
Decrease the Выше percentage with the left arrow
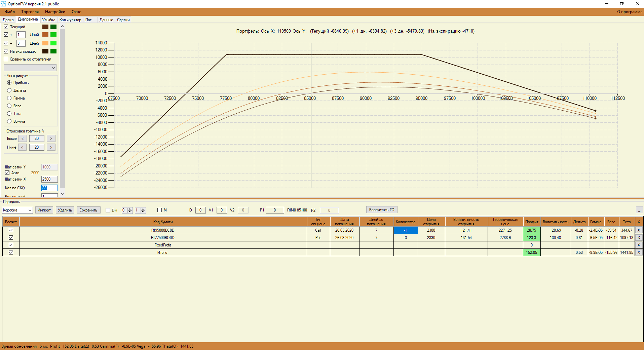pyautogui.click(x=23, y=139)
